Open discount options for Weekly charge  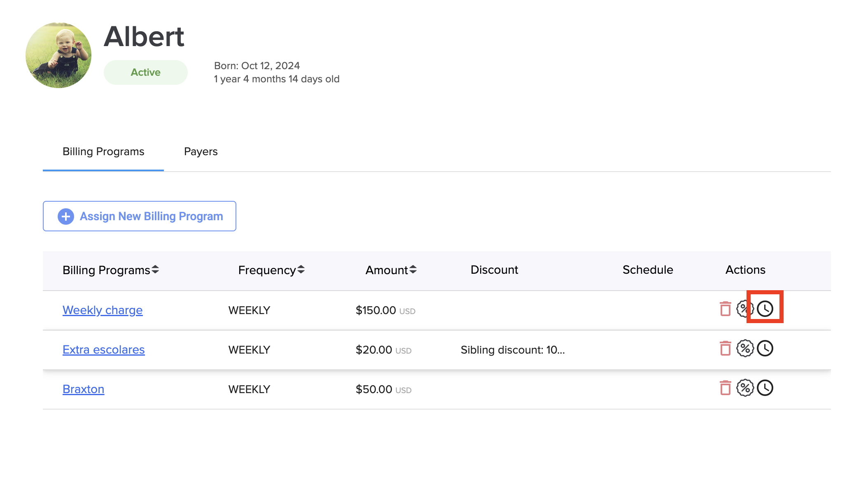point(743,309)
